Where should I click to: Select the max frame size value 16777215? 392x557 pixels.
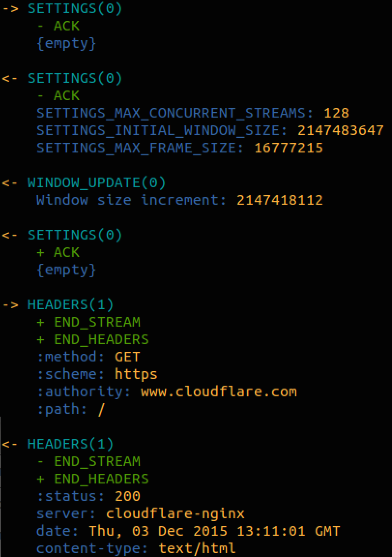click(289, 148)
